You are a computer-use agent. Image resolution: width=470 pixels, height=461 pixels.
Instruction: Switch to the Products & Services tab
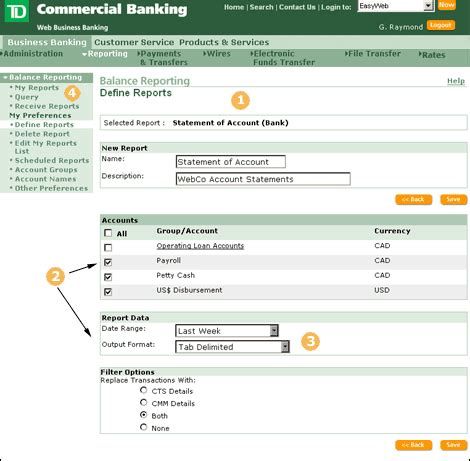tap(224, 42)
